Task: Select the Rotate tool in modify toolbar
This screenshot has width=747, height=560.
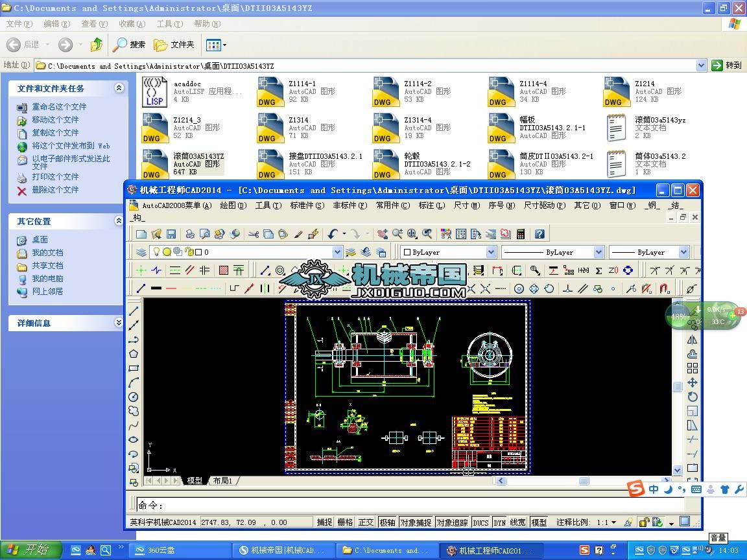Action: click(693, 397)
